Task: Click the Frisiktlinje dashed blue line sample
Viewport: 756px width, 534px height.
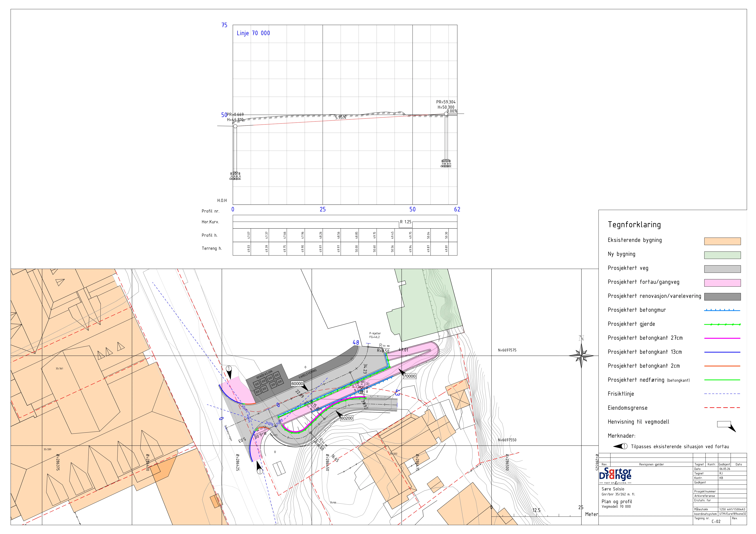Action: pyautogui.click(x=722, y=394)
